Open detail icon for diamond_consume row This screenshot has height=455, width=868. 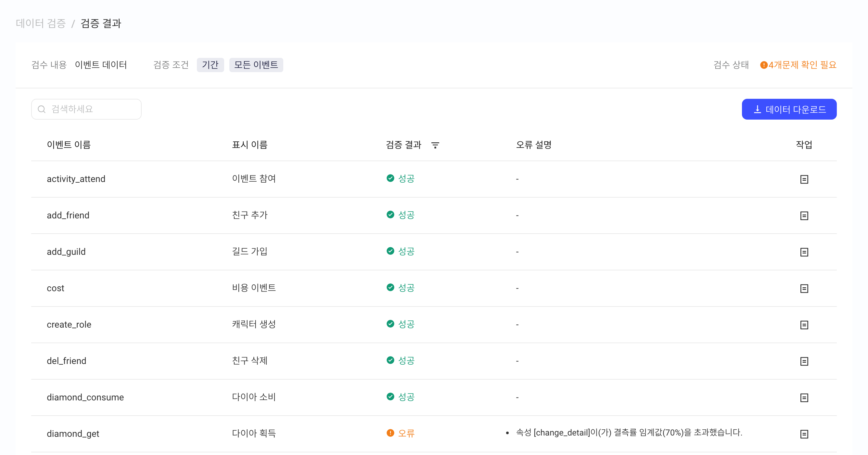(x=804, y=397)
